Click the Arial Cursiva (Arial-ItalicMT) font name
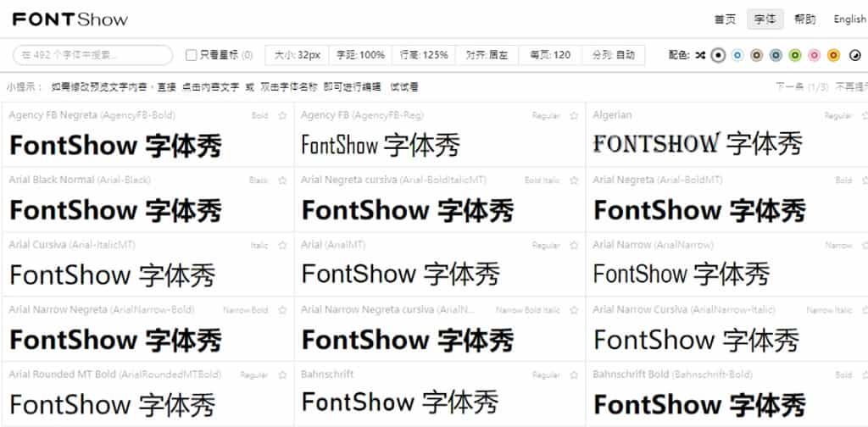This screenshot has width=868, height=427. [x=72, y=245]
